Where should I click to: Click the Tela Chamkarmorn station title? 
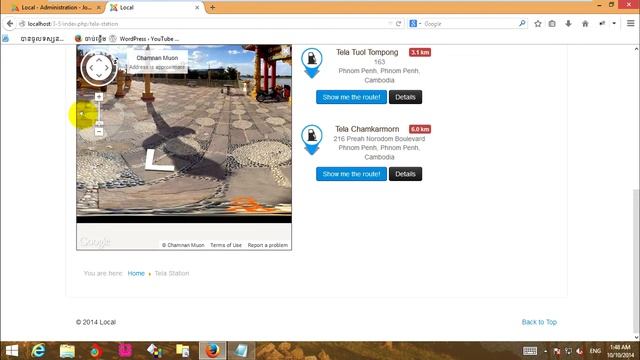367,129
